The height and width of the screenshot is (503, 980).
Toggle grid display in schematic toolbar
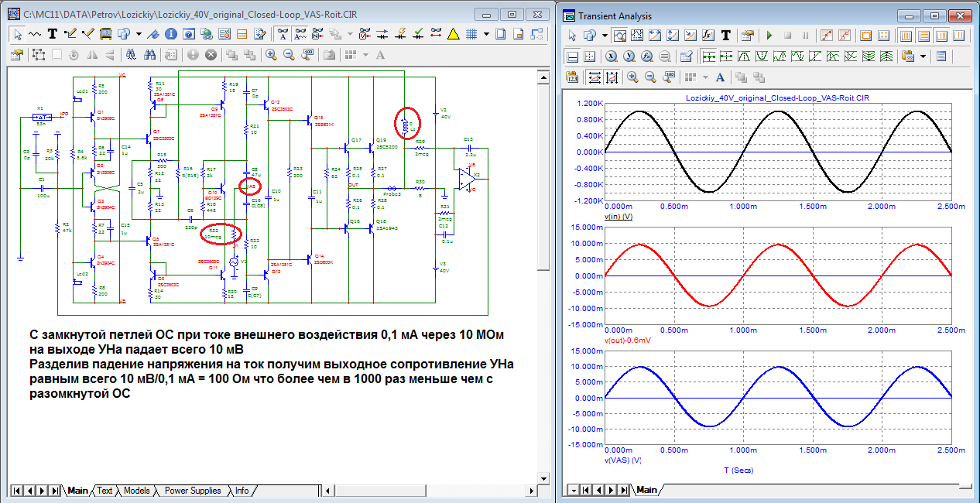coord(471,34)
